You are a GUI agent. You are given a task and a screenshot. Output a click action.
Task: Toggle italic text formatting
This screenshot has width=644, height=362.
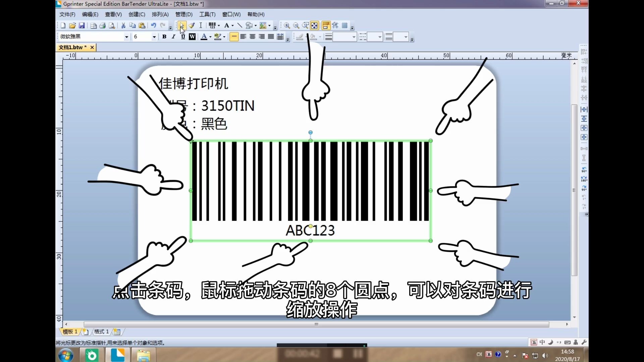(173, 37)
